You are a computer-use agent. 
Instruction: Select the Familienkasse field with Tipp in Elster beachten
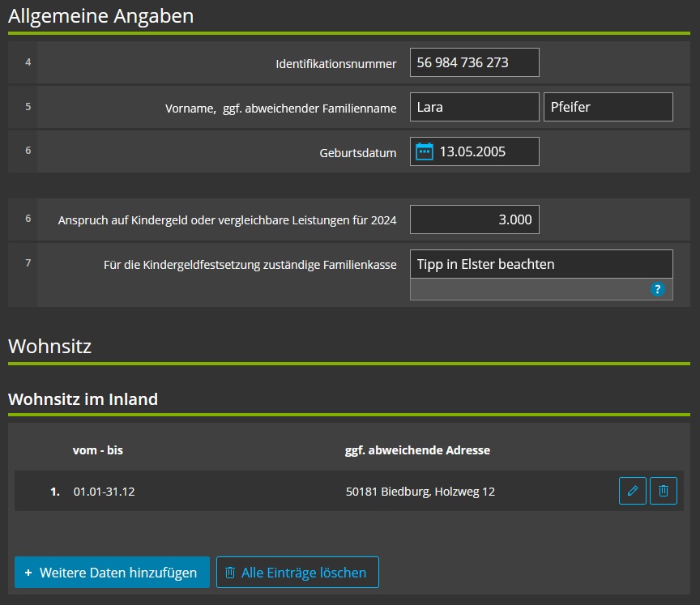pyautogui.click(x=540, y=263)
